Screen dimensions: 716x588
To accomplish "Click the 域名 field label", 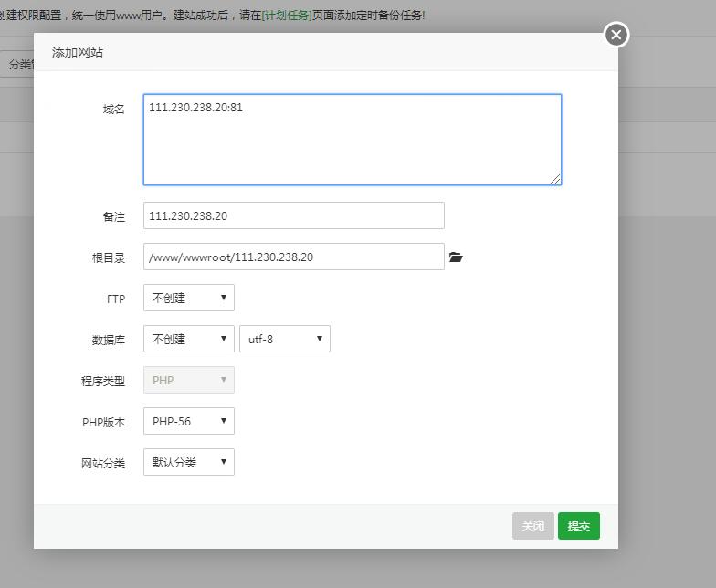I will coord(114,110).
